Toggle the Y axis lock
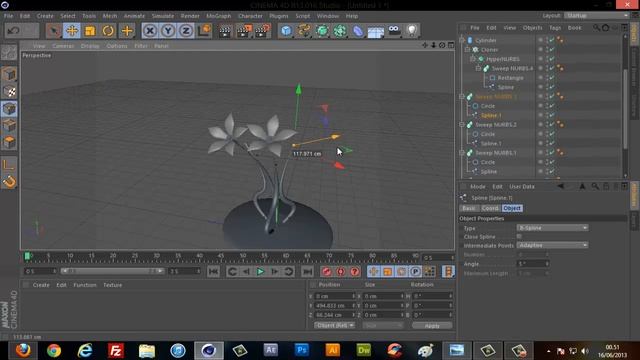This screenshot has height=360, width=640. [168, 31]
